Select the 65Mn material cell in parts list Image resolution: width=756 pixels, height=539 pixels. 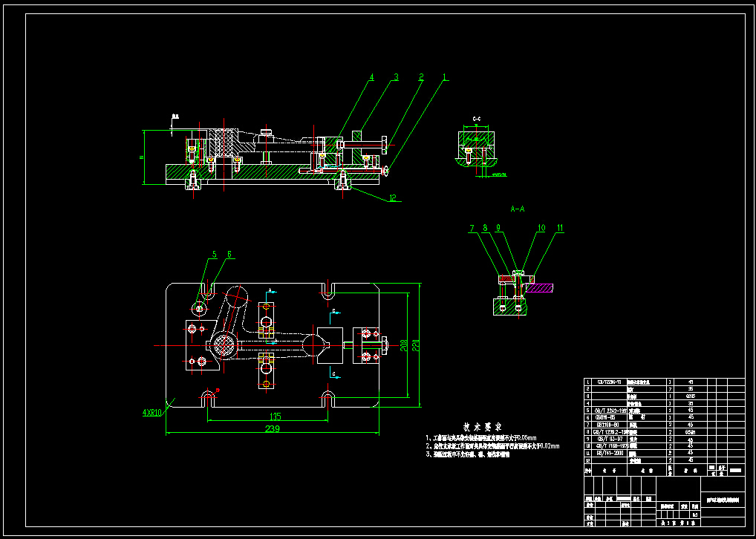tap(691, 432)
